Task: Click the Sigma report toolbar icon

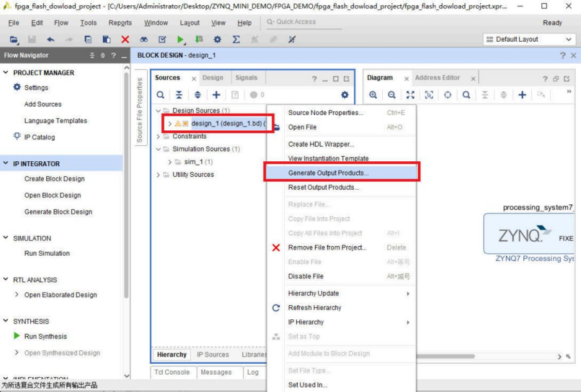Action: tap(236, 39)
